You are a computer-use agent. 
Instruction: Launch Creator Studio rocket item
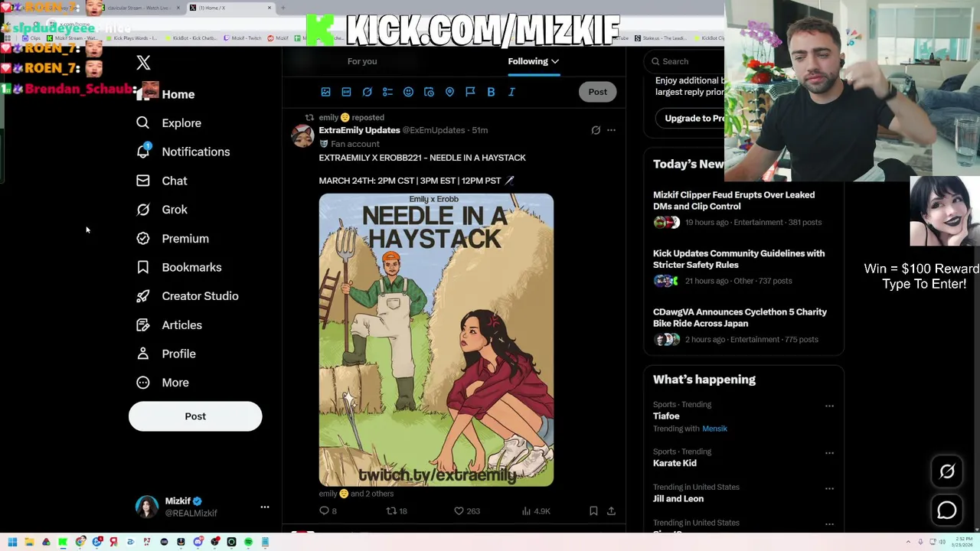click(187, 296)
